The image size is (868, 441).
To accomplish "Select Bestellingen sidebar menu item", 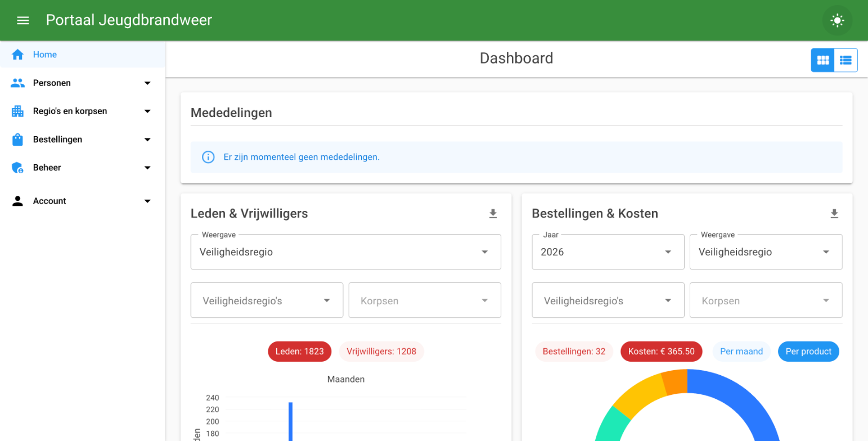I will coord(83,139).
